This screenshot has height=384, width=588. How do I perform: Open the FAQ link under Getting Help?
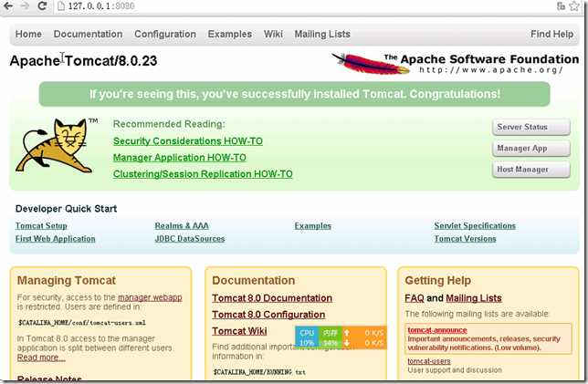coord(415,298)
